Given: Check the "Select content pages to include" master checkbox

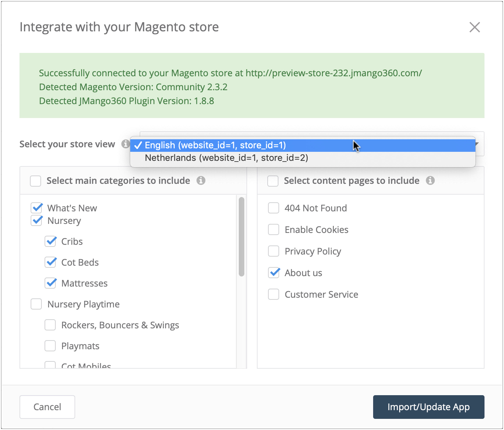Looking at the screenshot, I should [x=273, y=181].
